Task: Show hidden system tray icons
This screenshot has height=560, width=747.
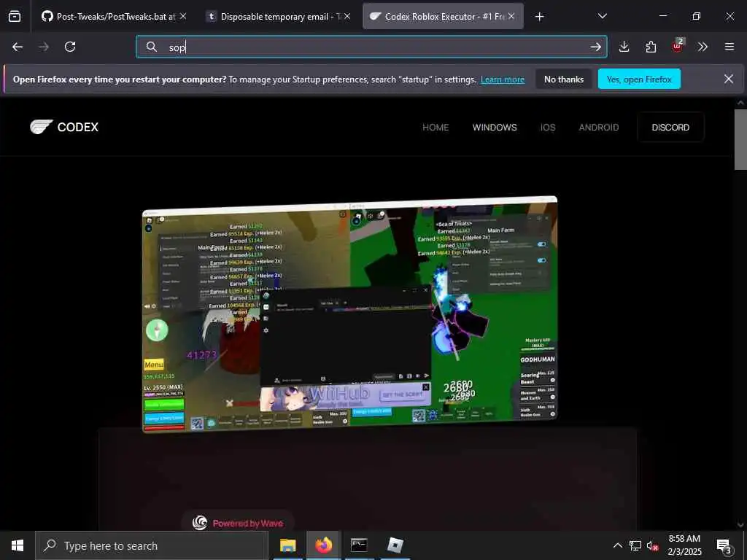Action: tap(617, 545)
